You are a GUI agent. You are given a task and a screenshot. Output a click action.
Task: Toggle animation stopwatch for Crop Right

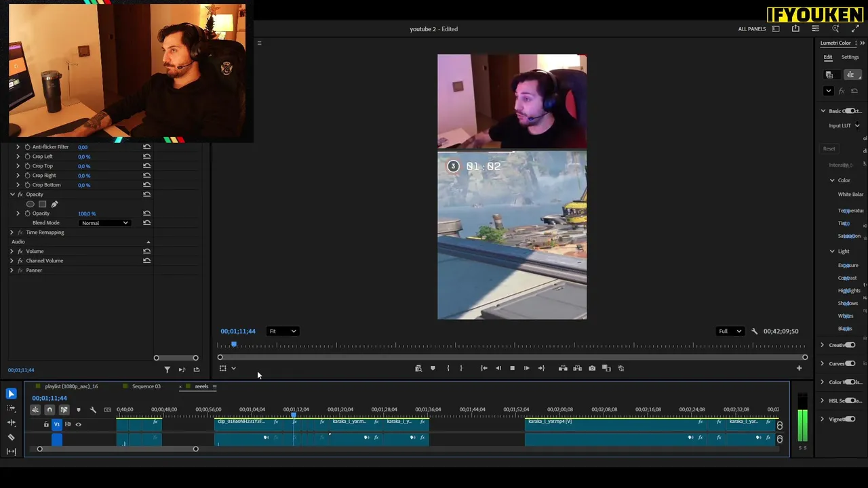[x=27, y=176]
